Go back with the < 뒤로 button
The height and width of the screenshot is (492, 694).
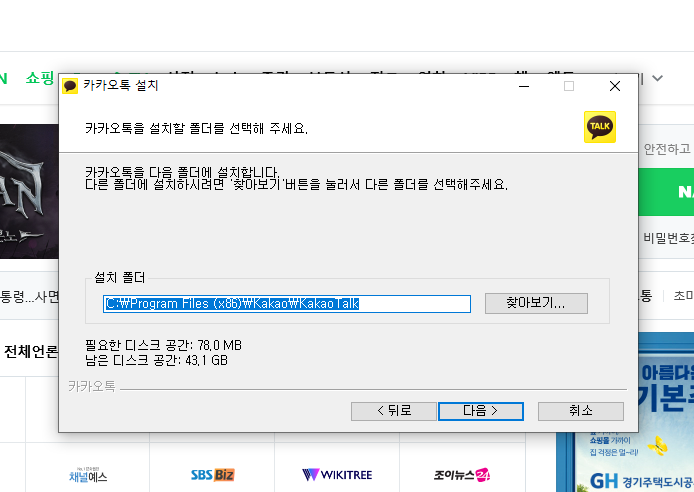coord(394,411)
